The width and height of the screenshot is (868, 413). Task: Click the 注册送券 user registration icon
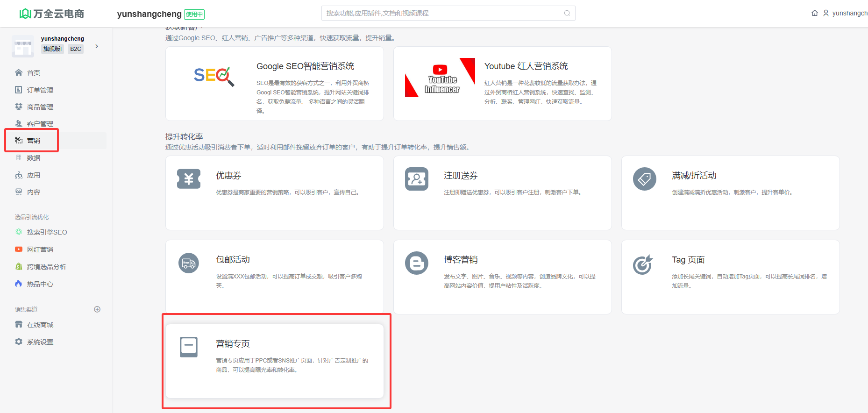[417, 179]
